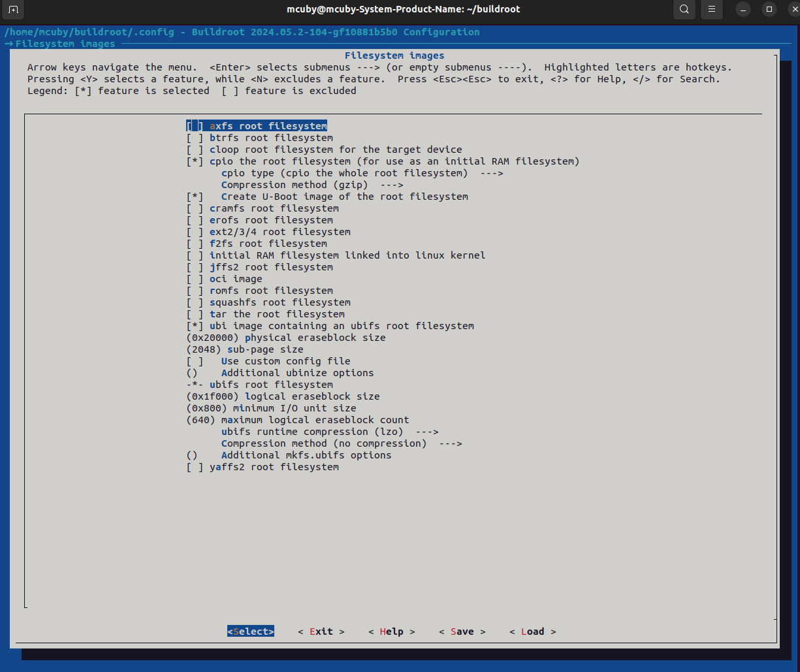The image size is (800, 672).
Task: Open the terminal search icon
Action: point(684,9)
